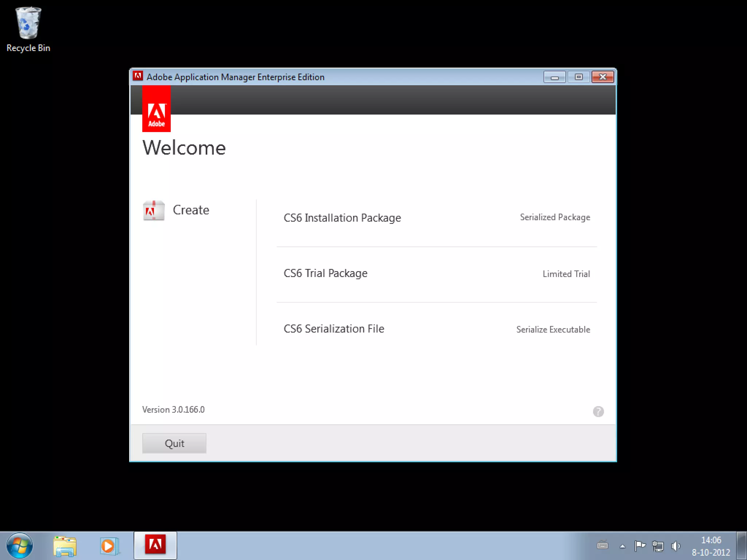Select the Adobe Application Manager taskbar button
This screenshot has width=747, height=560.
pos(155,545)
